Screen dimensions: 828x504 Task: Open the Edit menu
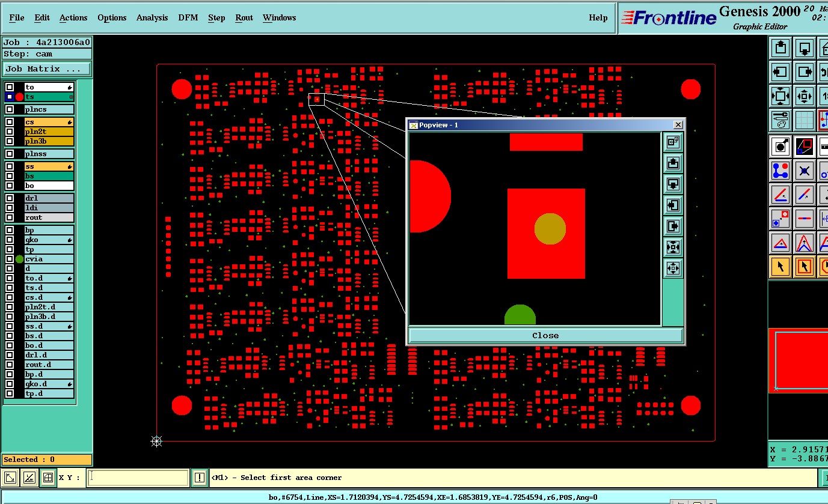click(42, 17)
